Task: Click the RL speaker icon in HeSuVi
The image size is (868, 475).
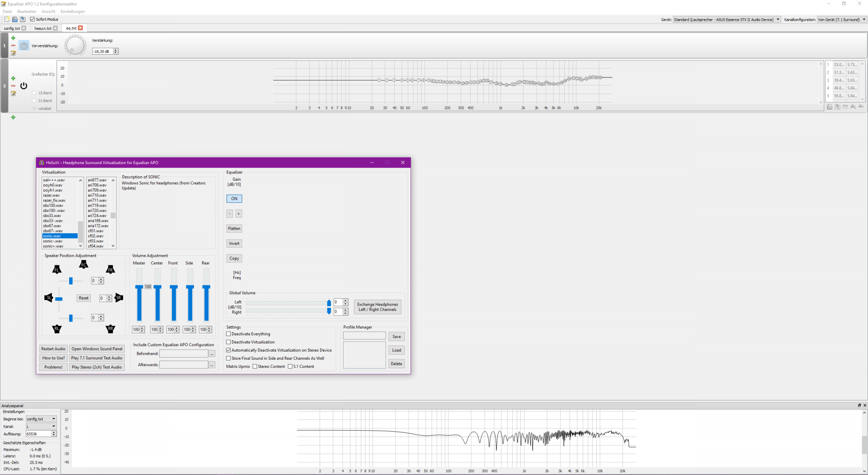Action: [x=57, y=329]
